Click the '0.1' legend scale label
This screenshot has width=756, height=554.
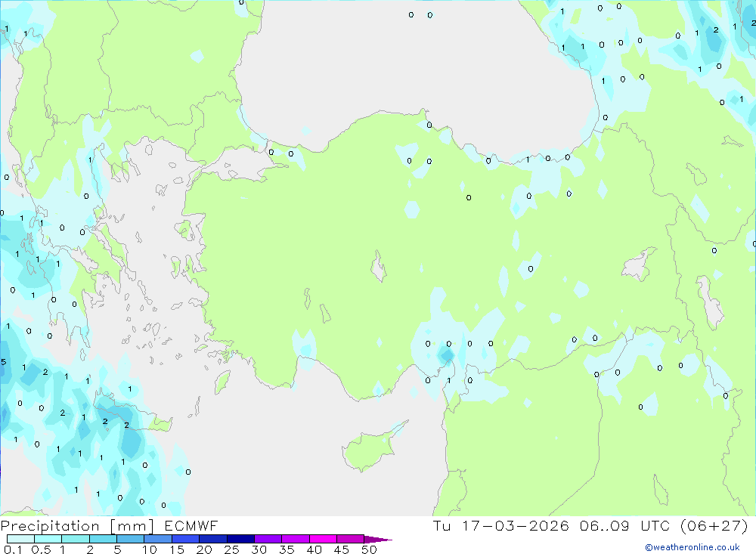[13, 549]
